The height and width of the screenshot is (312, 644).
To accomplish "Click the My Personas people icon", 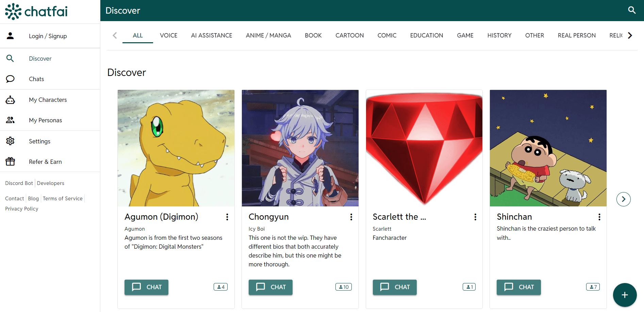I will click(x=10, y=120).
